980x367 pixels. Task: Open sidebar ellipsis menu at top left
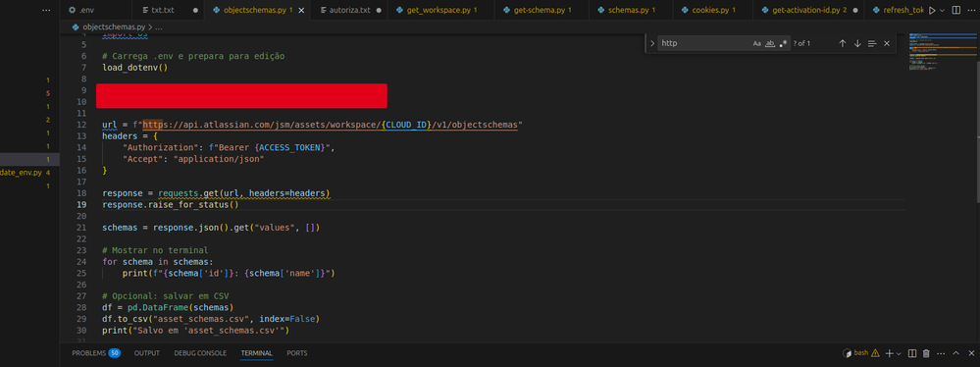(x=47, y=11)
